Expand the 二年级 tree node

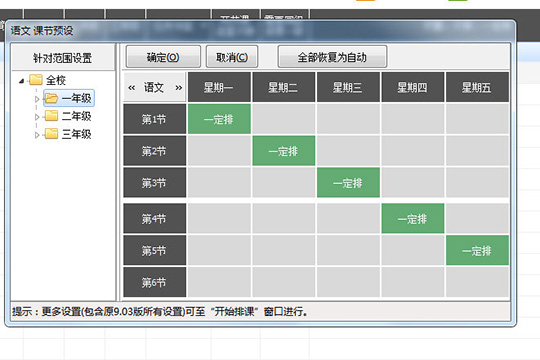click(37, 117)
